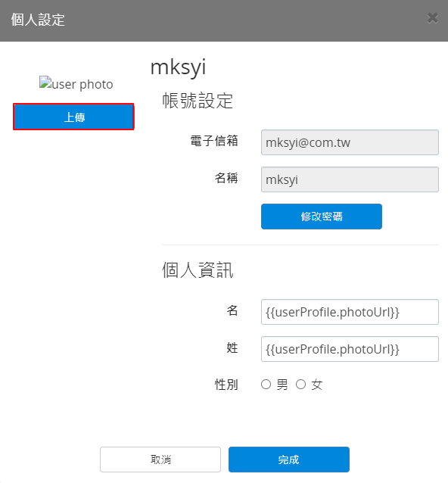Select the 男 gender radio button
This screenshot has width=448, height=483.
(266, 384)
